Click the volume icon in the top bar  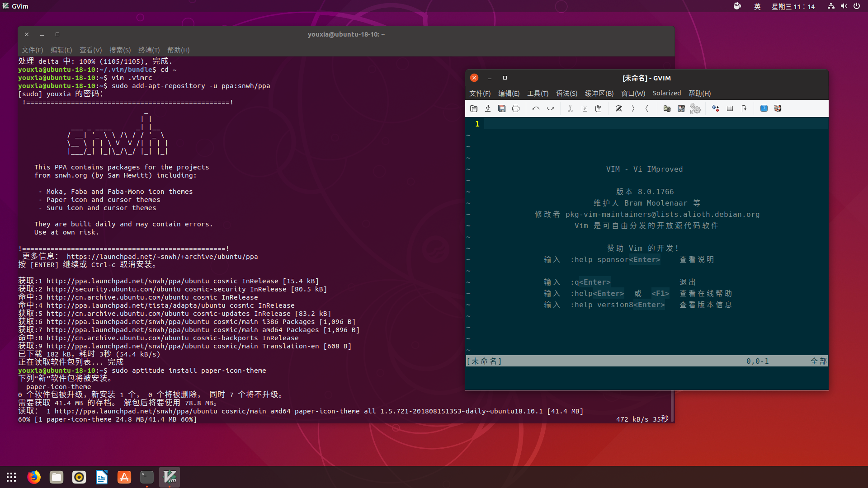(844, 6)
